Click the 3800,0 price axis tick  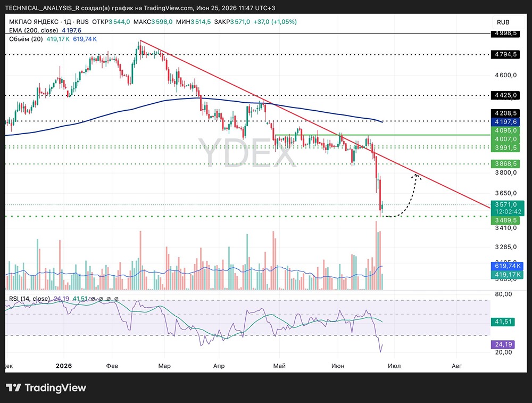click(505, 172)
